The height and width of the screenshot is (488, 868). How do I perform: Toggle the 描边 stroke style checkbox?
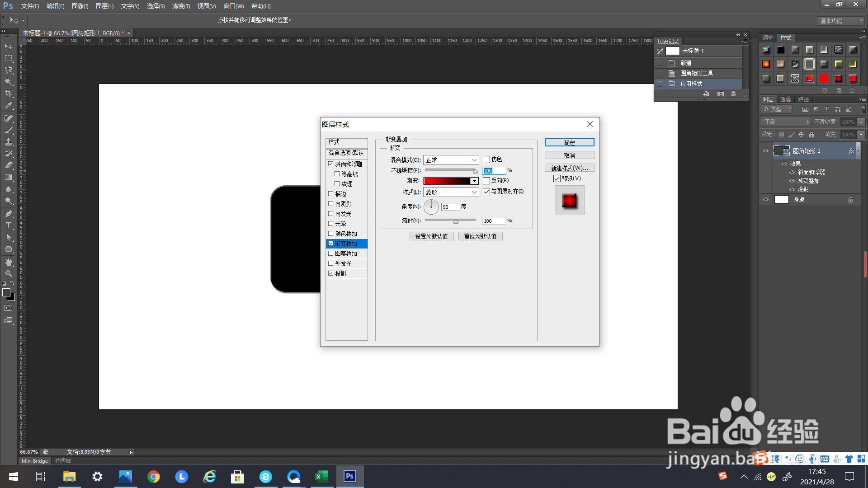point(331,194)
